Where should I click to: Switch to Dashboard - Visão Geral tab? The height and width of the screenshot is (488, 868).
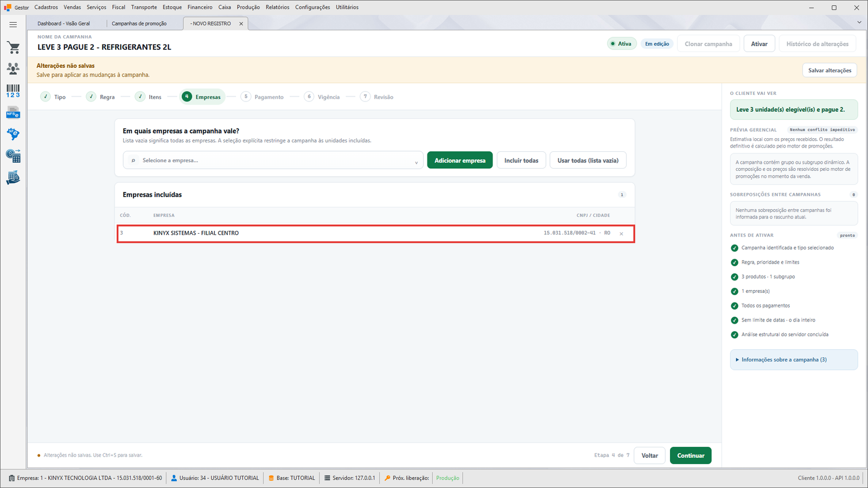tap(64, 24)
